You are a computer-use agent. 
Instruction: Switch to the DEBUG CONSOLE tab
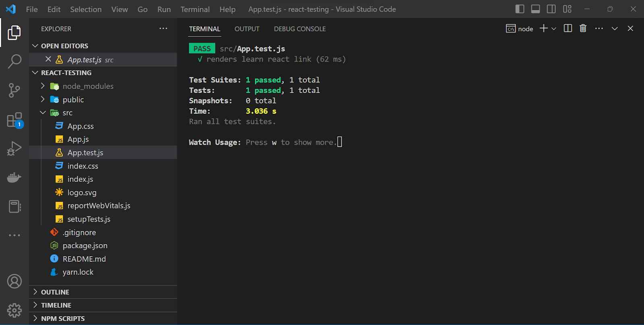(x=300, y=29)
